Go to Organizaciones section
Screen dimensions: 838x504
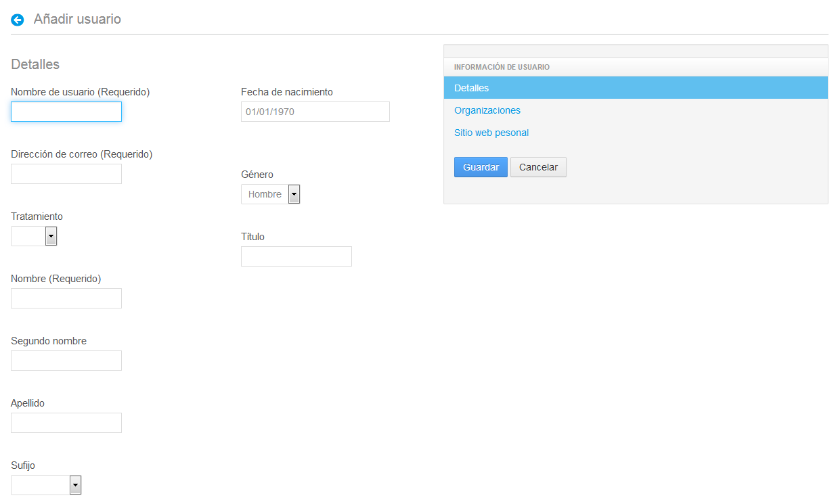point(487,110)
